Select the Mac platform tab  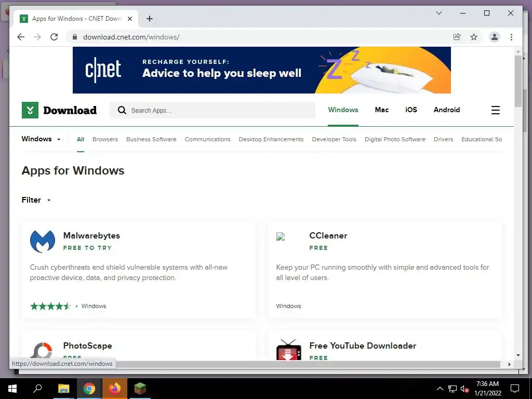[x=382, y=110]
